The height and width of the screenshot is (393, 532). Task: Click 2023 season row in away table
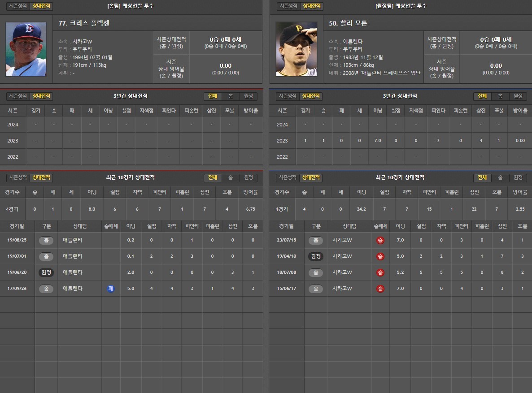click(x=401, y=141)
